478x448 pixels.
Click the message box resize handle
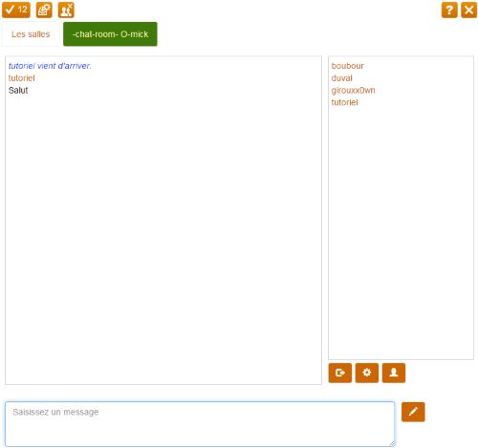click(392, 443)
